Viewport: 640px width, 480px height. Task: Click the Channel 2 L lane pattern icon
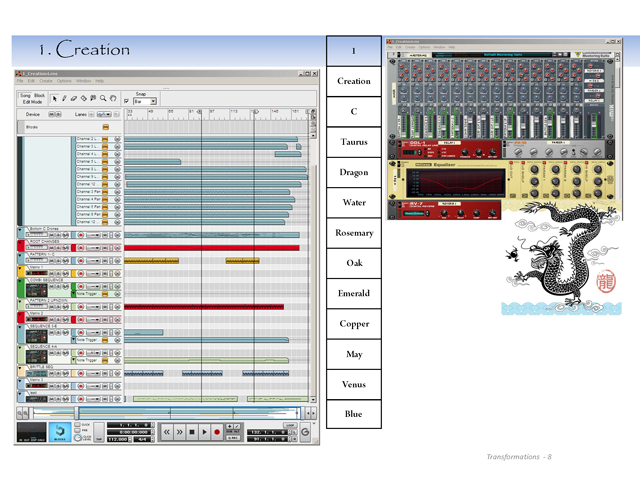105,139
